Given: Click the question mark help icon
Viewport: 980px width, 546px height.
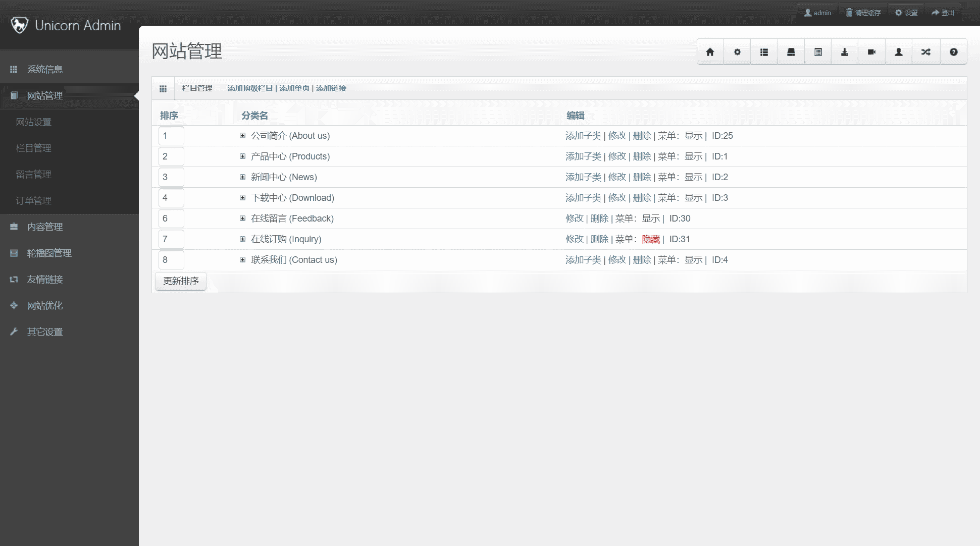Looking at the screenshot, I should (953, 52).
